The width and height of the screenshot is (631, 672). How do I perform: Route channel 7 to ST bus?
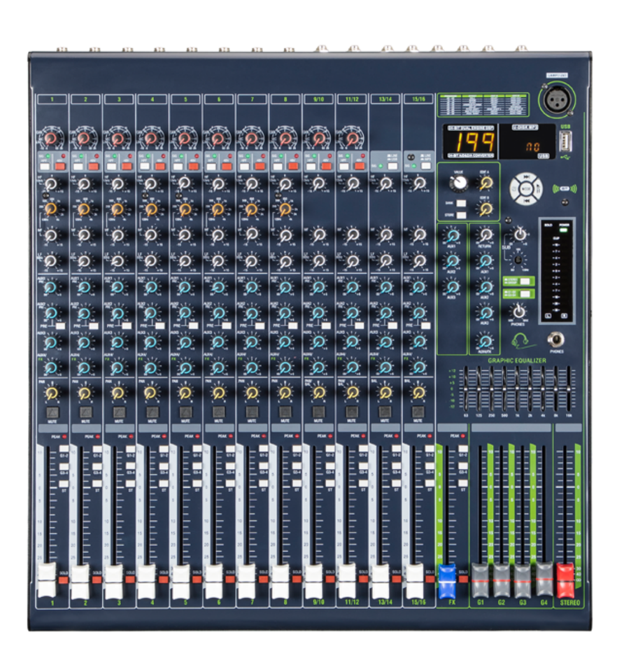coord(263,484)
